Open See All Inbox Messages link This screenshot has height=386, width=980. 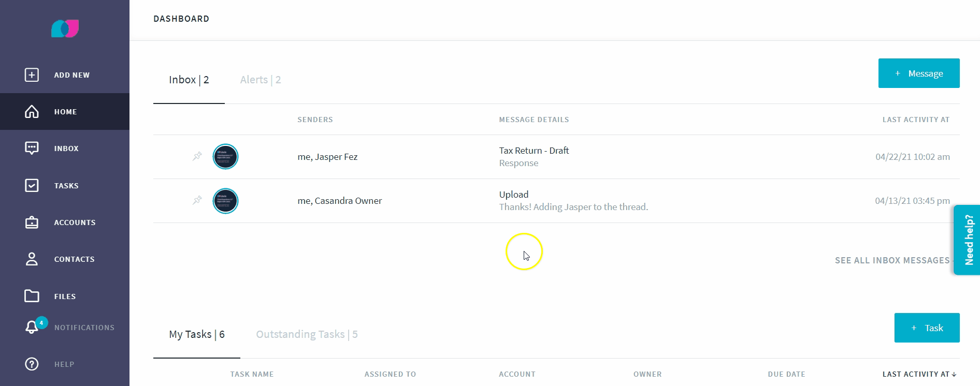(x=892, y=260)
